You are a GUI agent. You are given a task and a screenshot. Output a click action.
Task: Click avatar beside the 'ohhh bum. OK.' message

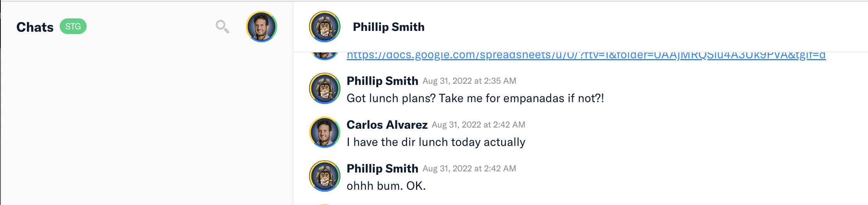pyautogui.click(x=325, y=176)
